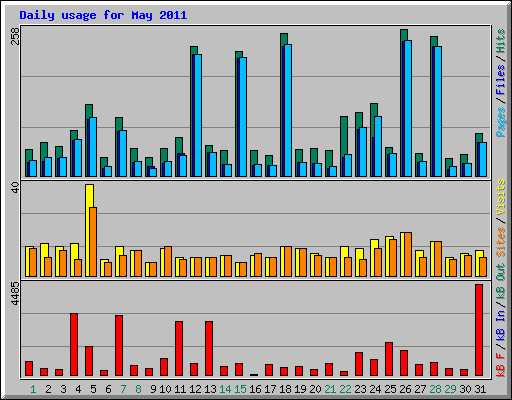
Task: Click the 258 hits axis value
Action: [15, 36]
